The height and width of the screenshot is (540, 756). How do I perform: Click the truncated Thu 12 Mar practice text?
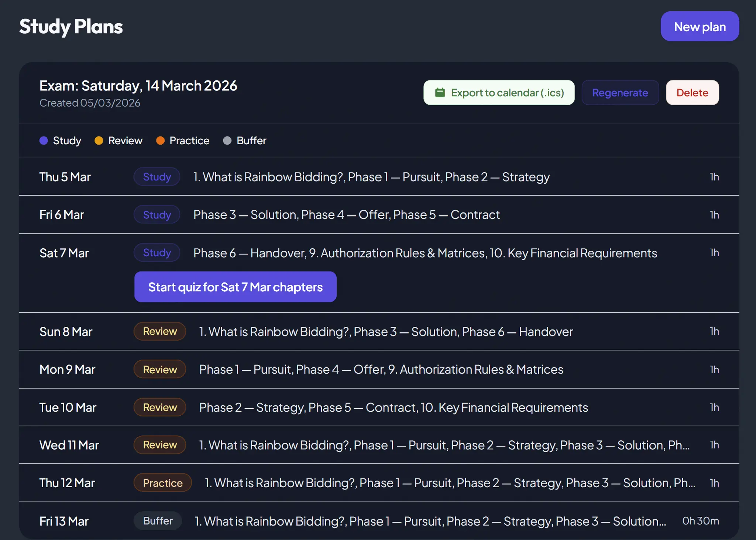tap(450, 483)
